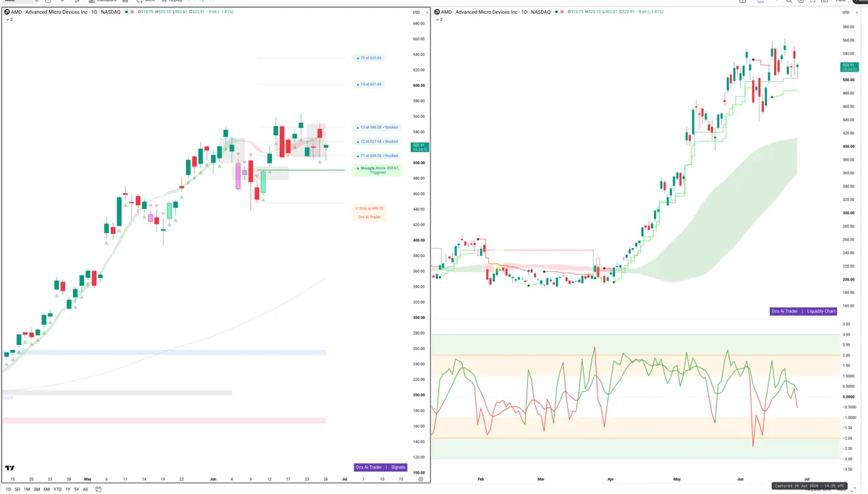Viewport: 868px width, 494px height.
Task: Select the 6M time range button
Action: click(x=47, y=489)
